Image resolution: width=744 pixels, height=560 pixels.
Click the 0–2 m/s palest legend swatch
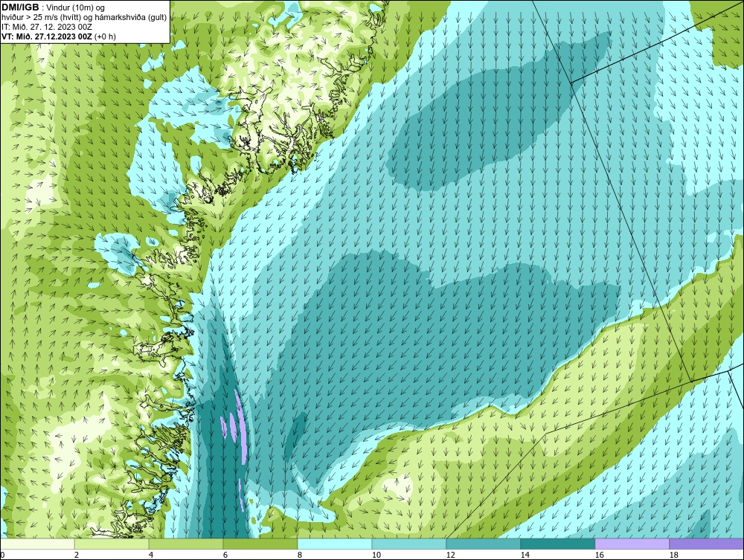(37, 544)
